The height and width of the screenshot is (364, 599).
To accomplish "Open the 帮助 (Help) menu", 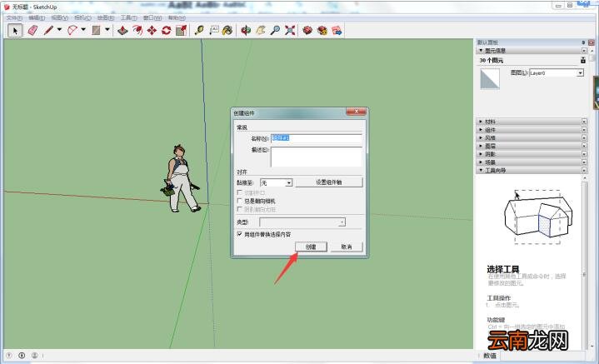I will [x=177, y=18].
